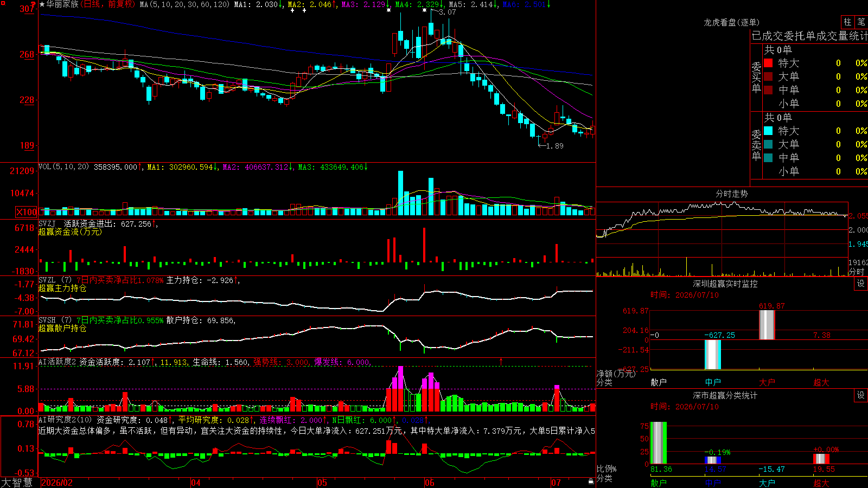Click the VOL(5,10,20) indicator label
Viewport: 868px width, 488px height.
tap(64, 167)
